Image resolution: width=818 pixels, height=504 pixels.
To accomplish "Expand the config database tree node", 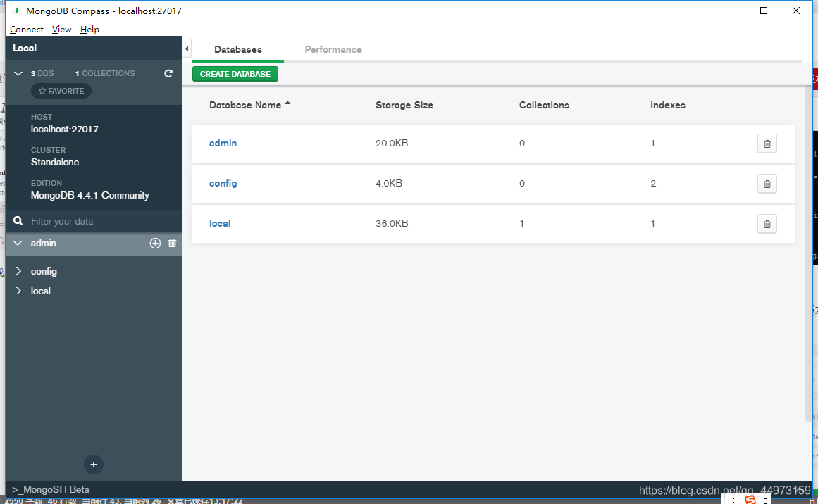I will click(18, 271).
